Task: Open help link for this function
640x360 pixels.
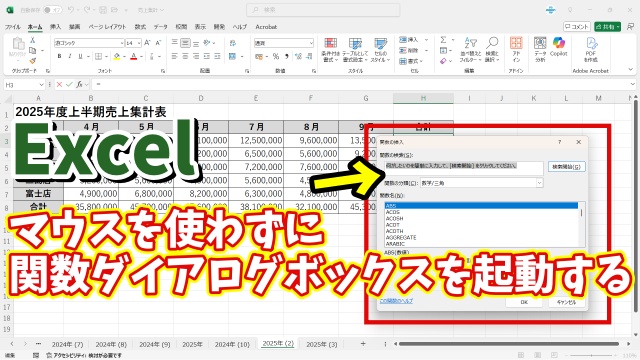Action: 396,301
